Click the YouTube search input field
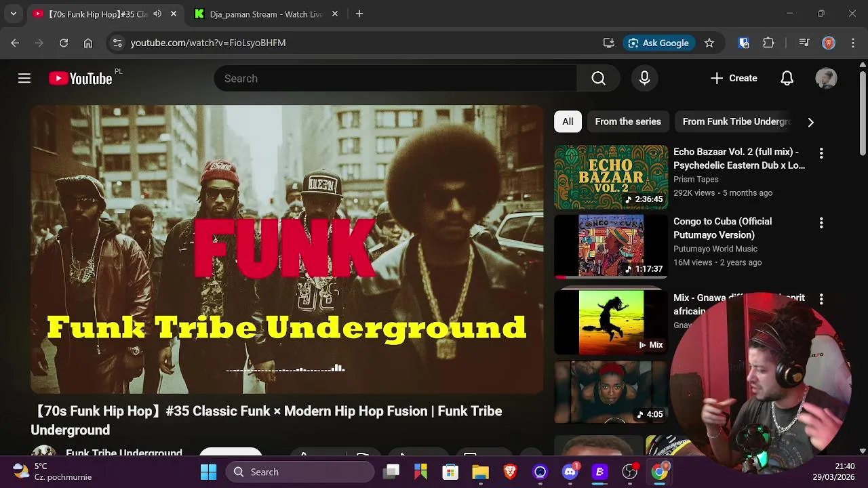868x488 pixels. click(395, 79)
